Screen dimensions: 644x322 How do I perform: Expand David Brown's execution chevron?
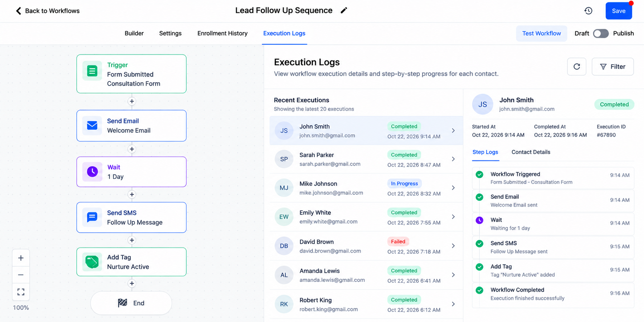tap(453, 246)
